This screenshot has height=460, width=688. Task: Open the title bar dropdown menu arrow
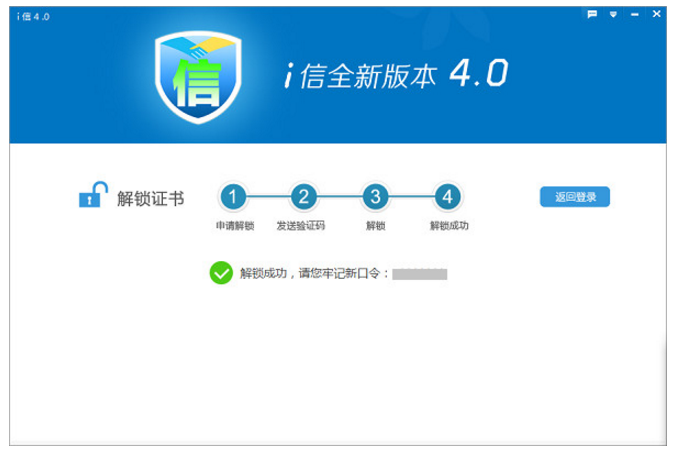[x=613, y=14]
